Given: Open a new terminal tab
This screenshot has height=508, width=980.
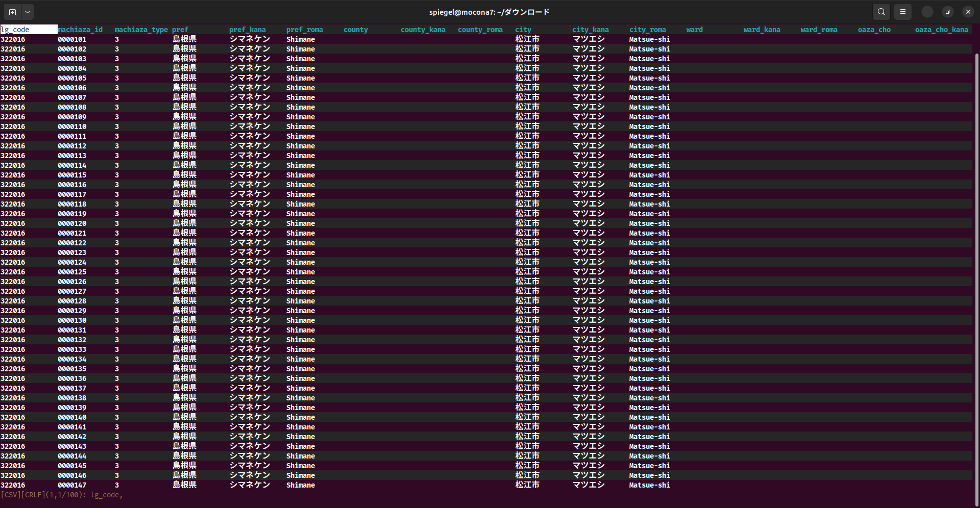Looking at the screenshot, I should click(x=12, y=12).
